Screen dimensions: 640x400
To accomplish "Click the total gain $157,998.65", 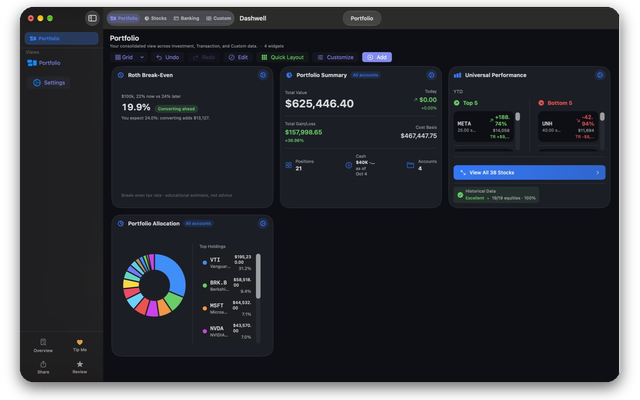I will click(x=303, y=132).
